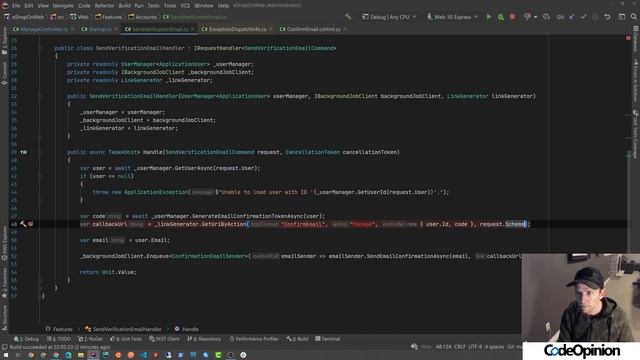The image size is (640, 360).
Task: Open Visual Studio Code from taskbar
Action: tap(143, 355)
